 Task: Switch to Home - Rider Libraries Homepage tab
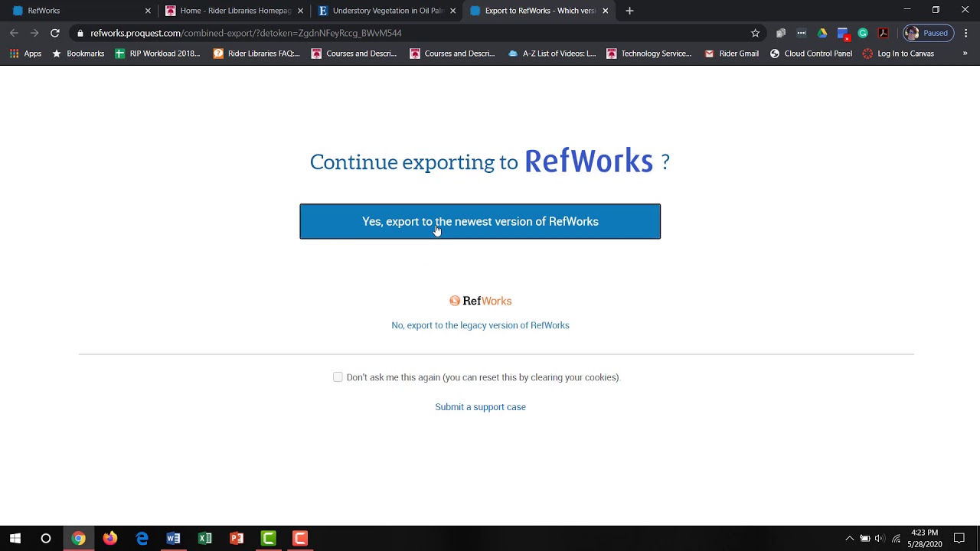(235, 11)
